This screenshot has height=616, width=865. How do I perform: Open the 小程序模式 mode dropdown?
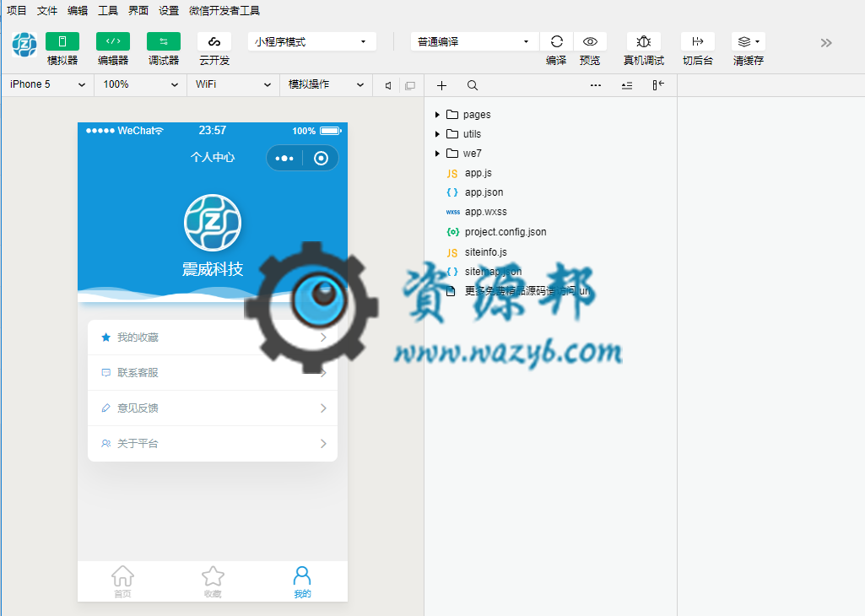click(x=312, y=41)
